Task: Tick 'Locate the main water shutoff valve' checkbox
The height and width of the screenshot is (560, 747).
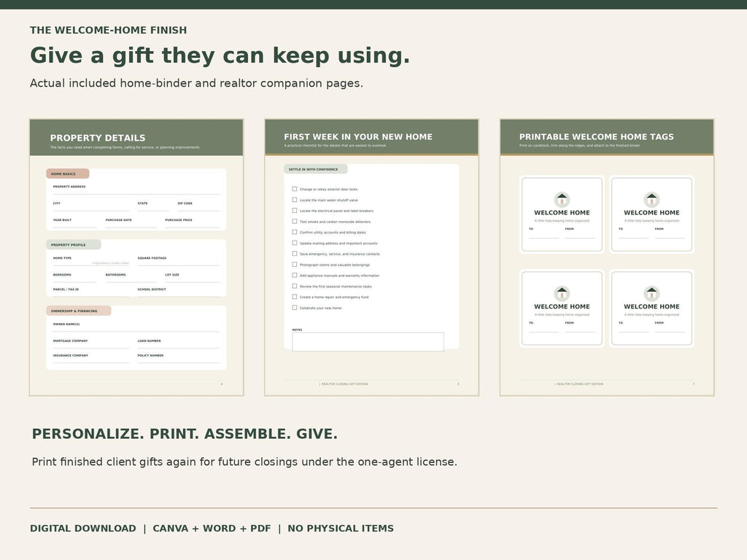Action: click(x=295, y=200)
